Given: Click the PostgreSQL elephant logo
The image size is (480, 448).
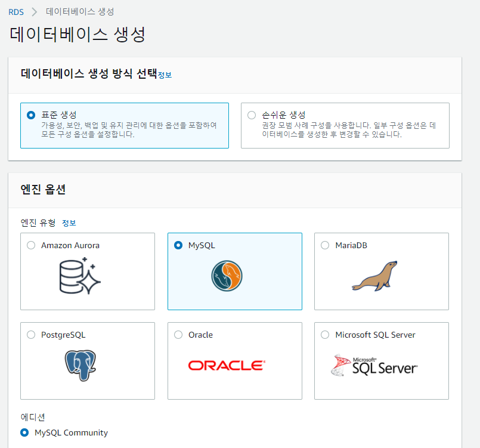Looking at the screenshot, I should click(x=80, y=365).
